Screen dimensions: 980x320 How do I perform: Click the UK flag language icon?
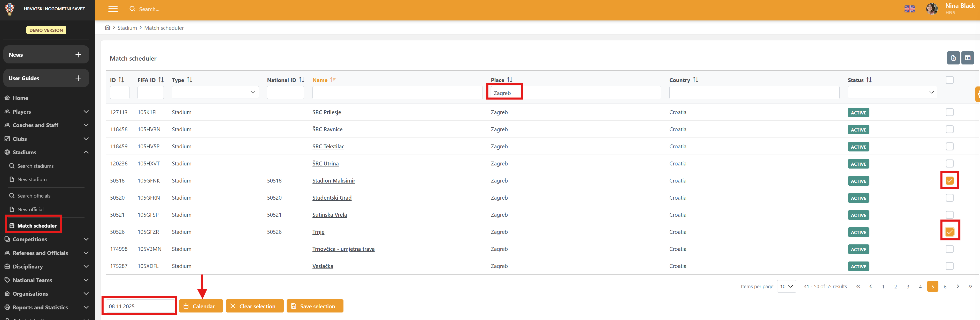pos(909,9)
